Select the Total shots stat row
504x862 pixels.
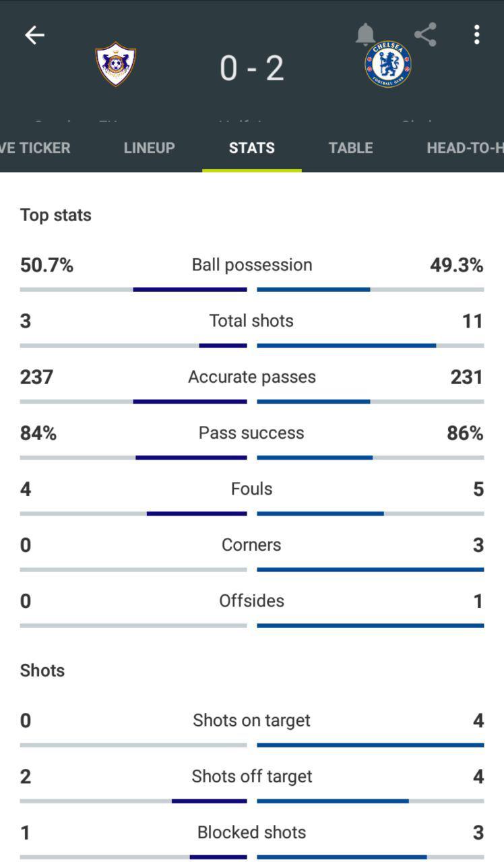point(252,329)
